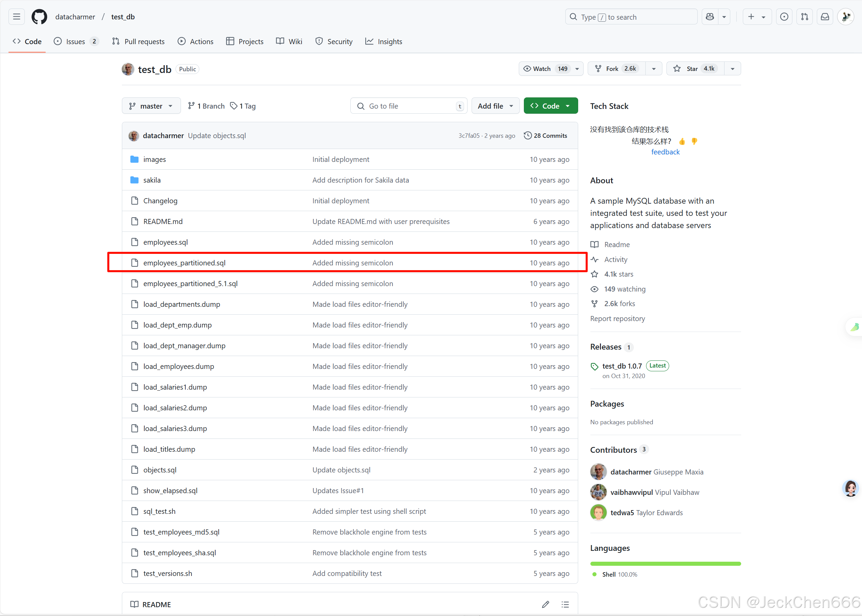Open the Insights tab
The image size is (862, 616).
[x=384, y=41]
